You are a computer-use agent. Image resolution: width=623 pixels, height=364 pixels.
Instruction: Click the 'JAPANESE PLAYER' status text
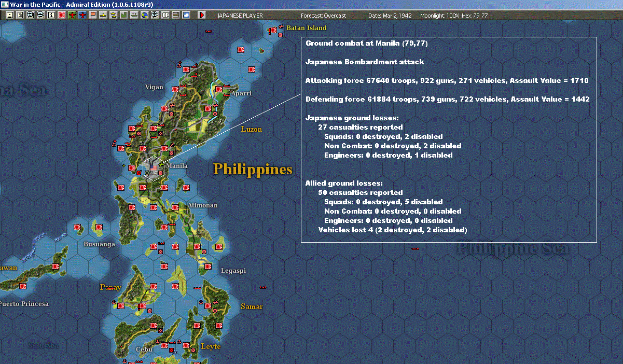(x=240, y=16)
